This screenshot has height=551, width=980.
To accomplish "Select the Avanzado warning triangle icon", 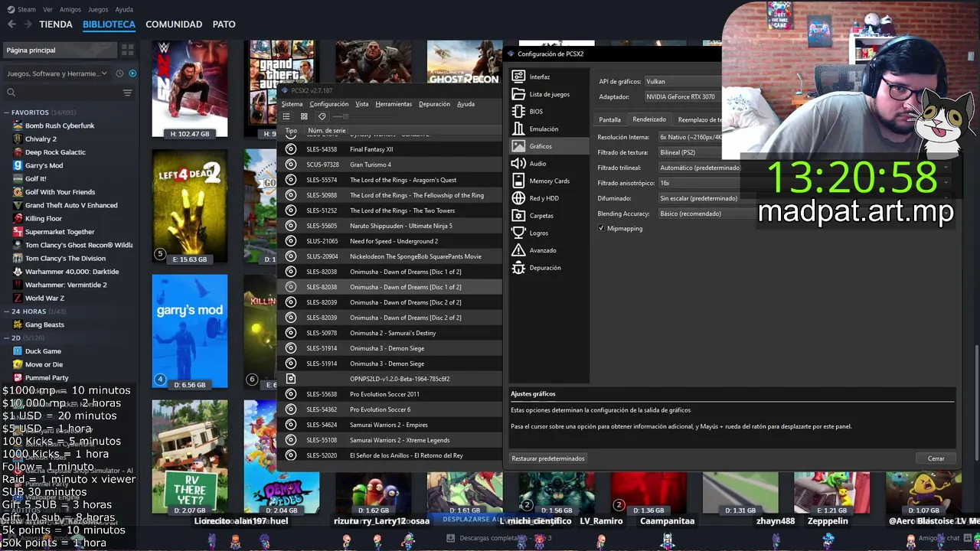I will 518,250.
